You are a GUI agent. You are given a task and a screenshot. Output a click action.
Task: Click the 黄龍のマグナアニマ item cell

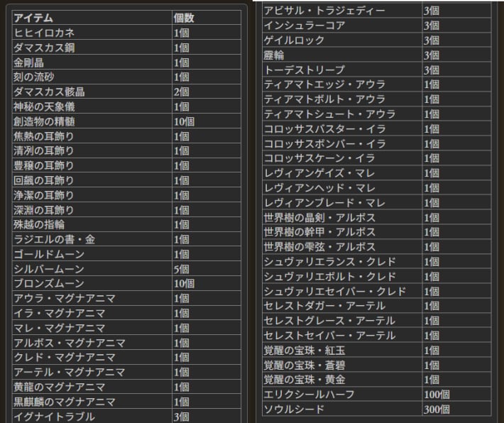click(x=92, y=387)
